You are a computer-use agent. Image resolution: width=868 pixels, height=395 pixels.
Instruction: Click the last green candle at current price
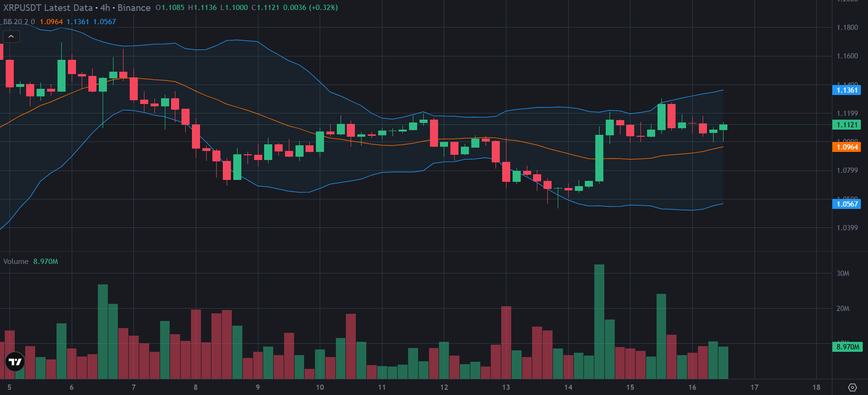click(x=724, y=127)
